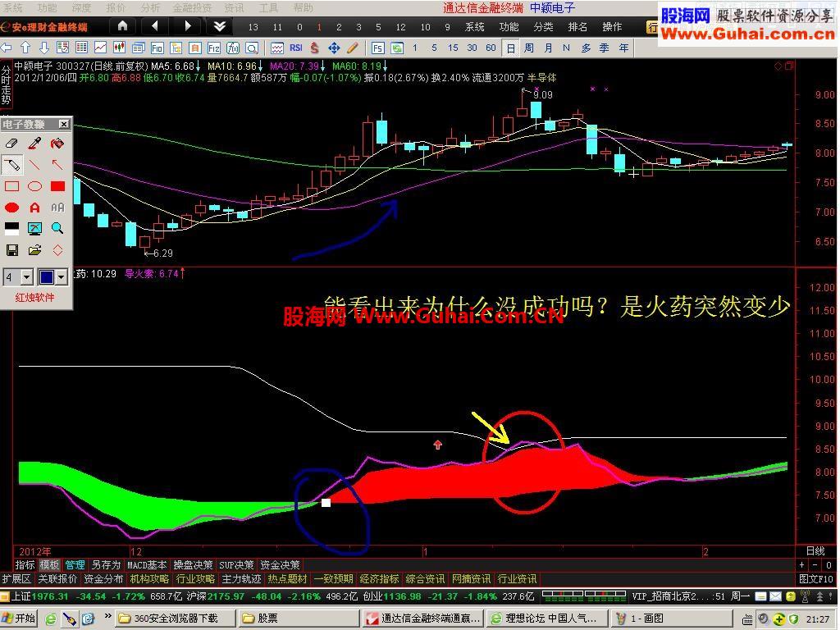
Task: Choose the freehand pencil drawing tool
Action: click(11, 165)
